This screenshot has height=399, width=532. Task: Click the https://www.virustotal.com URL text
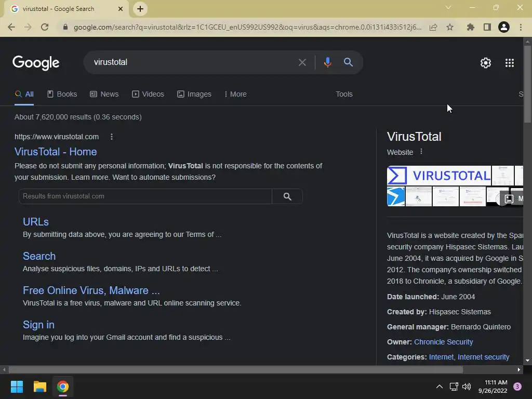(x=57, y=137)
